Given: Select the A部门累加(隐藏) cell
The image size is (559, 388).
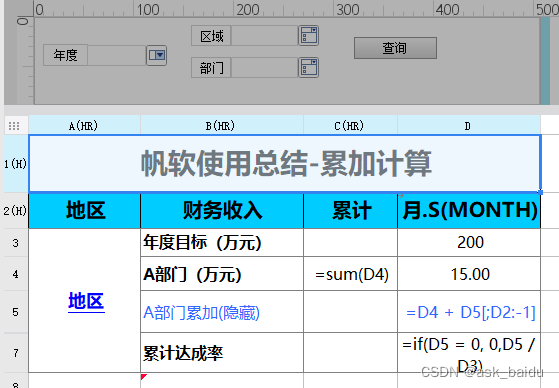Looking at the screenshot, I should tap(222, 312).
